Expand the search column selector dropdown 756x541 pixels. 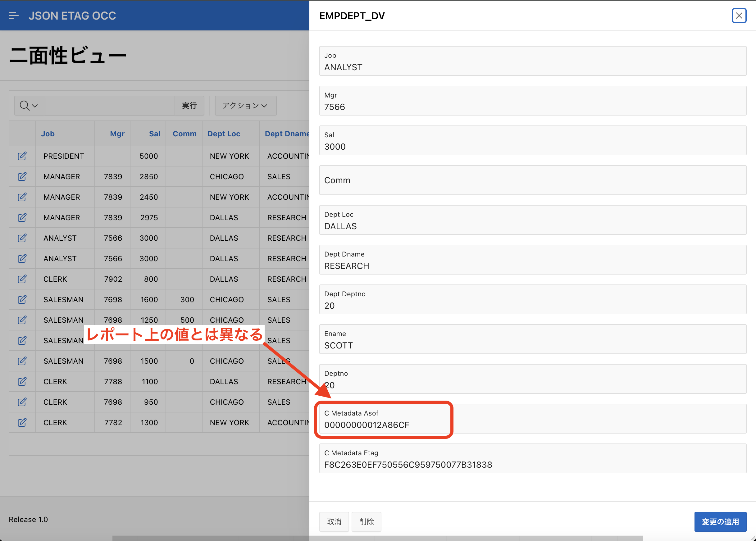click(29, 106)
